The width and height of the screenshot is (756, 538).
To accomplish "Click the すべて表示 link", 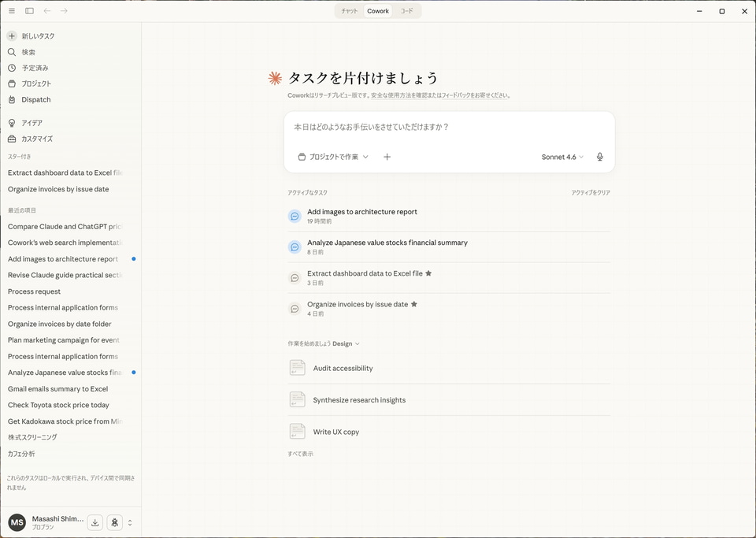I will (300, 454).
